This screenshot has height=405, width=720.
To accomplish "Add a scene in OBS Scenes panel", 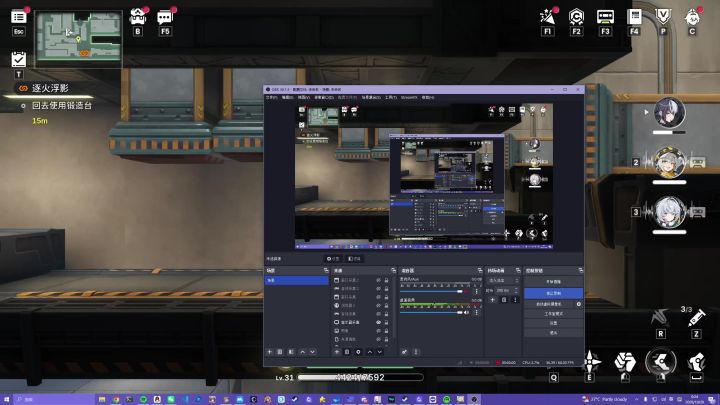I will pos(270,352).
